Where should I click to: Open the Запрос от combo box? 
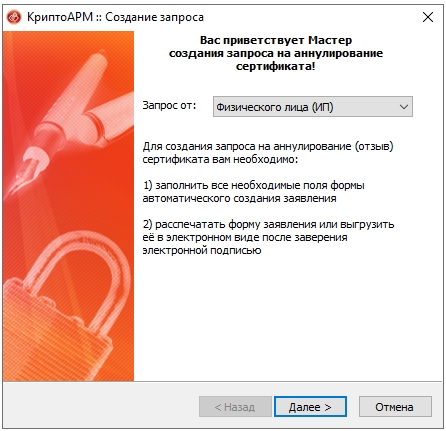(x=313, y=107)
